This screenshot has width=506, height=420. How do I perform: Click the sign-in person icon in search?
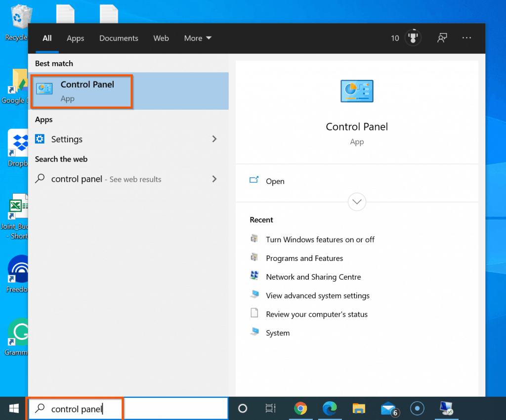pyautogui.click(x=442, y=38)
